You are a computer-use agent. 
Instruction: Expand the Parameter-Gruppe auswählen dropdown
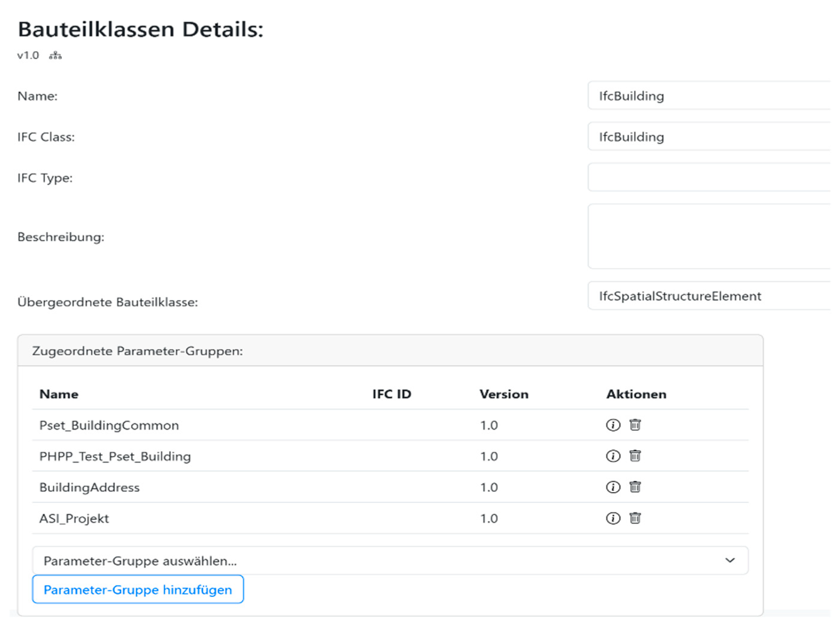pos(377,561)
